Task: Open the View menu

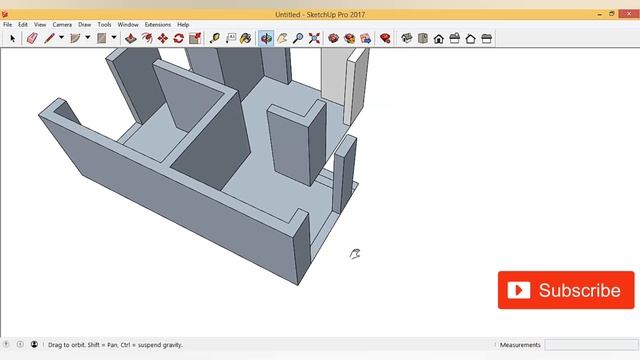Action: (x=40, y=24)
